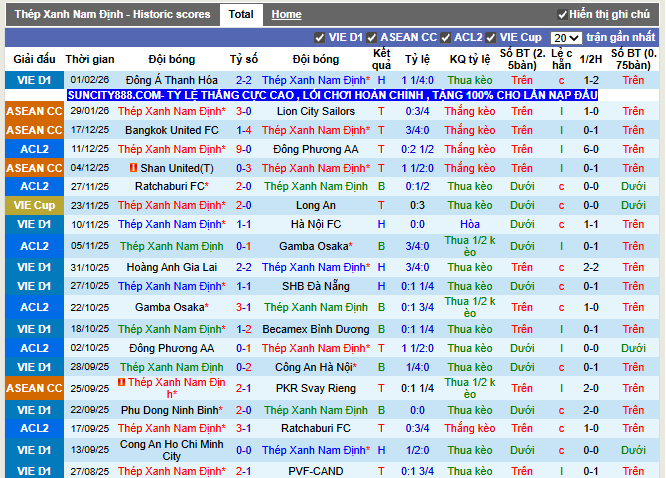Click the Thời gian column header
The image size is (666, 478).
pyautogui.click(x=90, y=59)
